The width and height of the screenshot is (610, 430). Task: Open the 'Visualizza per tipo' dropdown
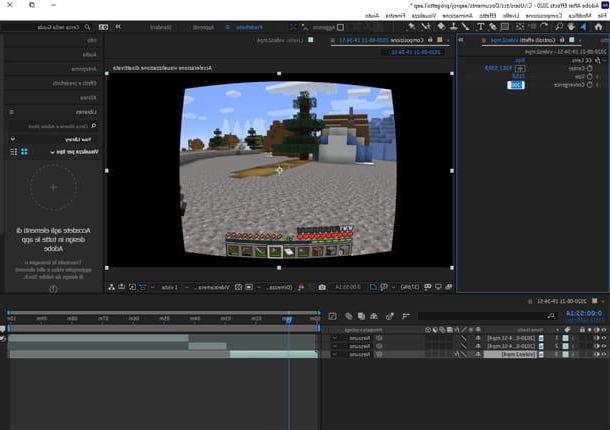(74, 151)
